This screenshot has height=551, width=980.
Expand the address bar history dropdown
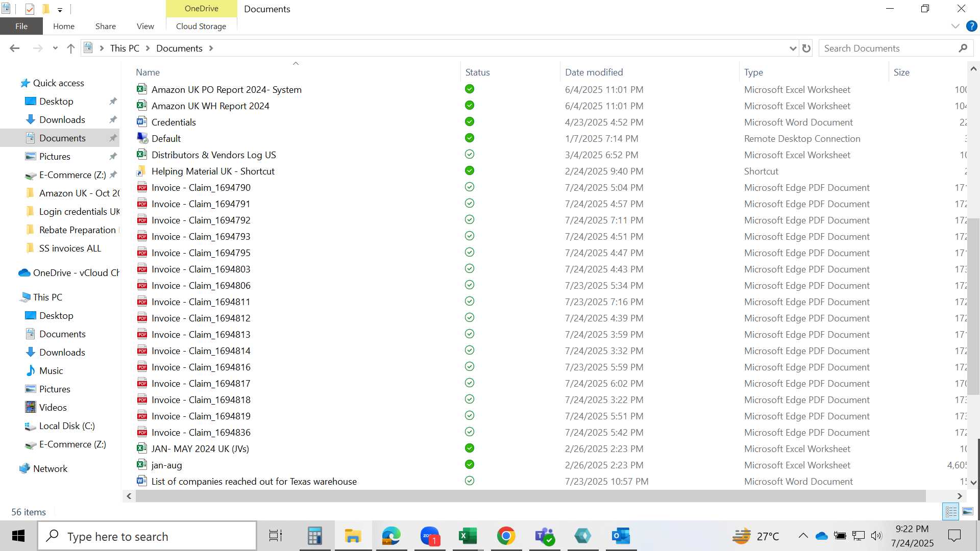click(793, 48)
